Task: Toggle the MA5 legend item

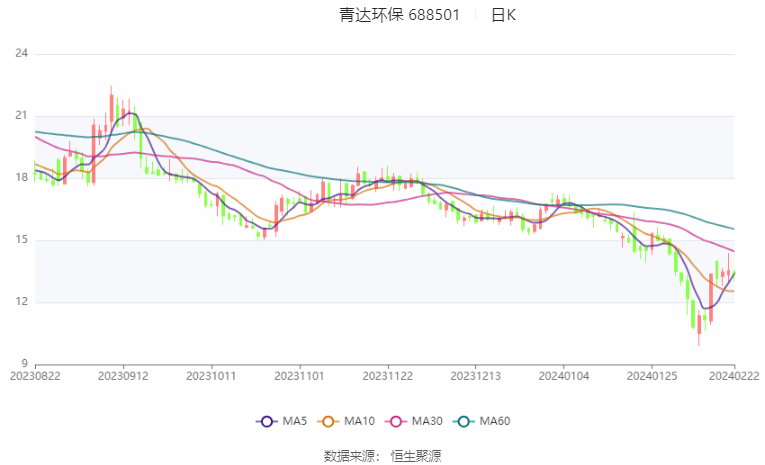Action: tap(282, 421)
